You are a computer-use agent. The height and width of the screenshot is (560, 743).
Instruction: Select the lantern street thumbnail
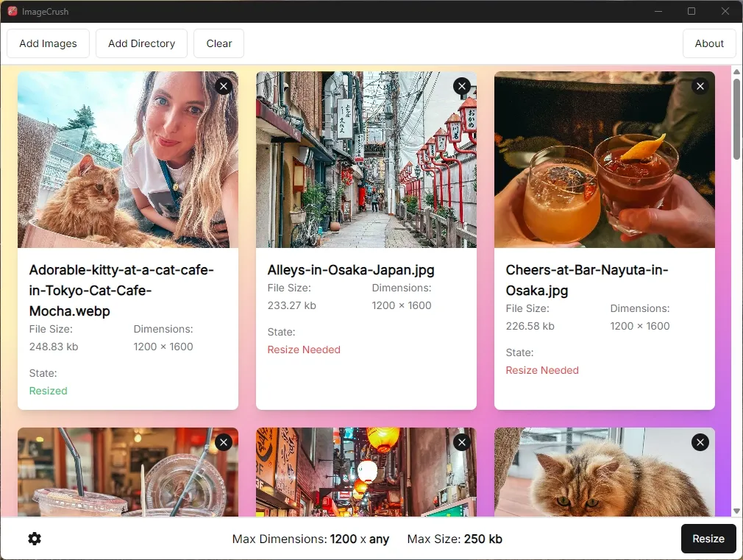pyautogui.click(x=366, y=472)
